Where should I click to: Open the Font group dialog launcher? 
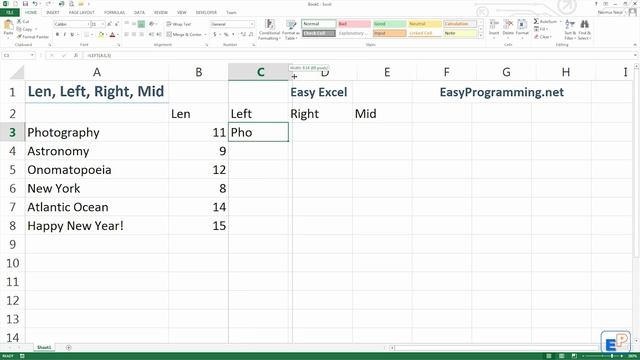click(119, 44)
